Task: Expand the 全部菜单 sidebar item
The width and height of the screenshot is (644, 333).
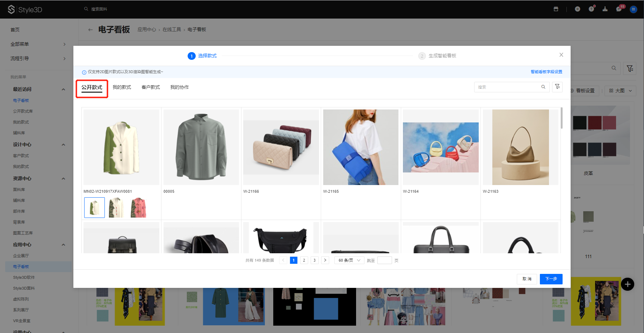Action: pyautogui.click(x=38, y=44)
